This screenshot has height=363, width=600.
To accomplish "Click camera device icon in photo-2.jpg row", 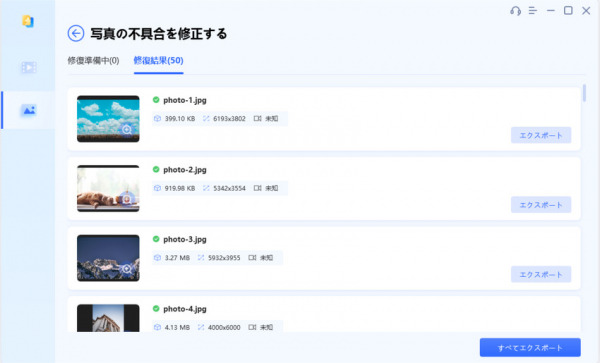I will pyautogui.click(x=258, y=188).
